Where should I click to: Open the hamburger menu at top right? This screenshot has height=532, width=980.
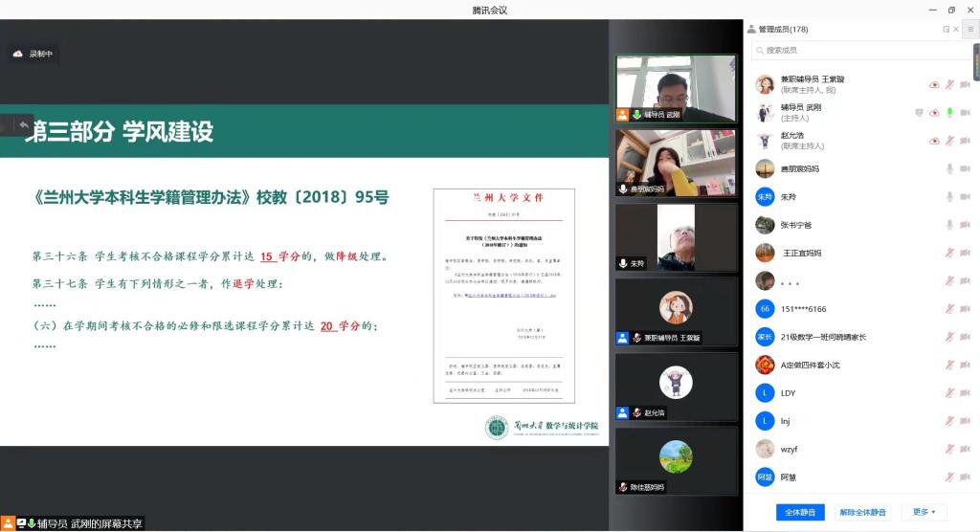pos(969,30)
